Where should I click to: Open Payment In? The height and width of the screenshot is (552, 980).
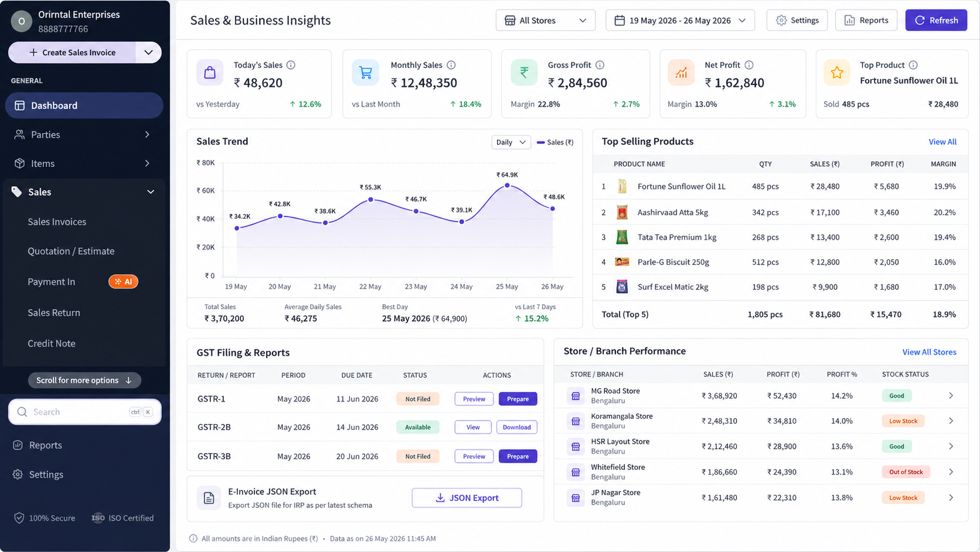point(52,282)
